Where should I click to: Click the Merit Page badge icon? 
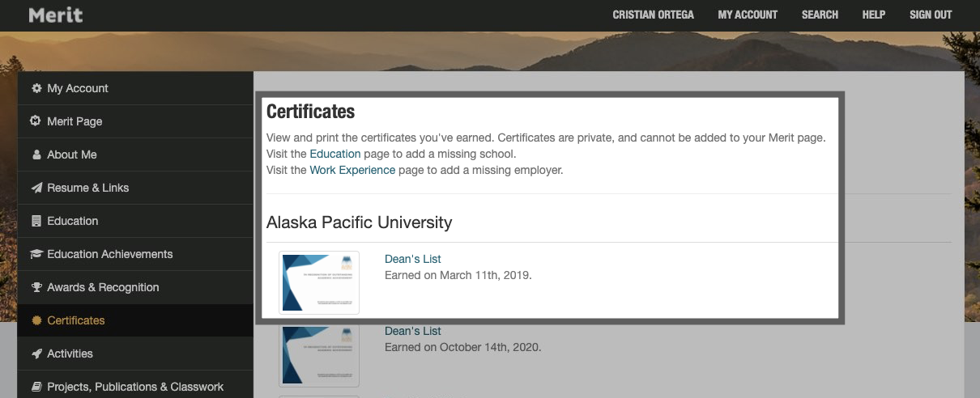(x=36, y=121)
